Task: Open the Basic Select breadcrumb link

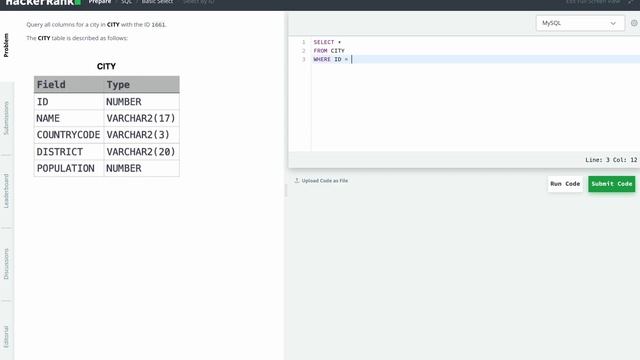Action: point(157,2)
